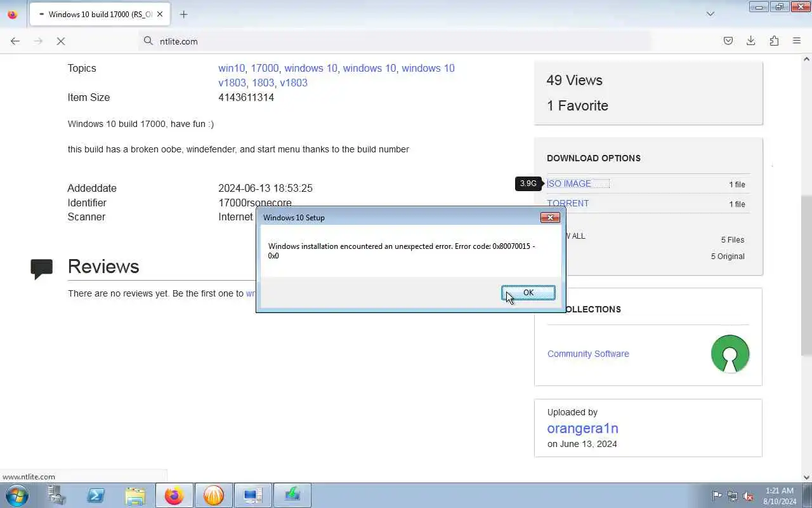Image resolution: width=812 pixels, height=508 pixels.
Task: Go back in Firefox
Action: point(15,41)
